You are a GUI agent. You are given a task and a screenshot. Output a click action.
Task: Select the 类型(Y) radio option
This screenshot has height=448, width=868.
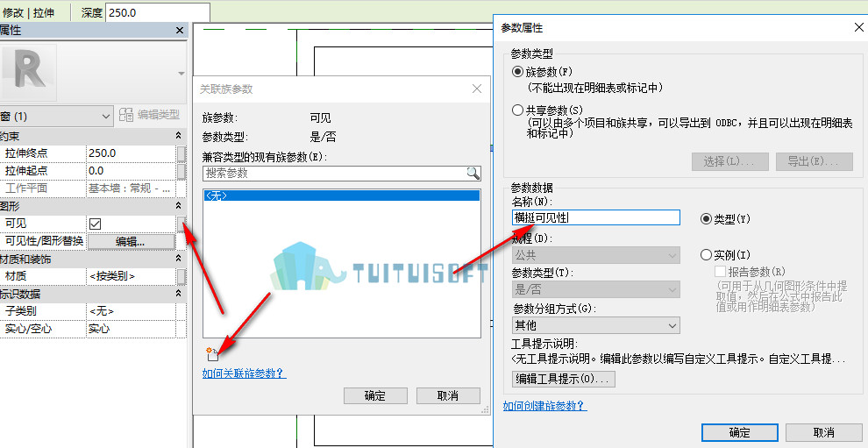(706, 218)
